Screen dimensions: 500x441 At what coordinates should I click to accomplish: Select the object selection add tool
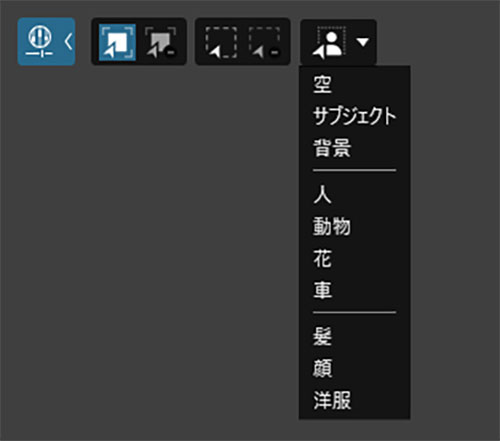point(117,42)
